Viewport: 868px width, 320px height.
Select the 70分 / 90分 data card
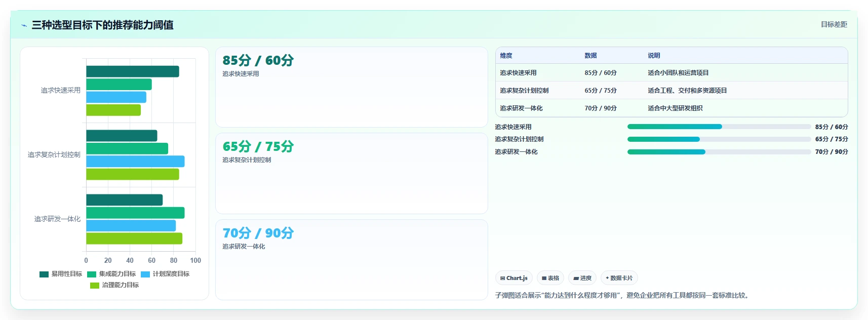(351, 260)
